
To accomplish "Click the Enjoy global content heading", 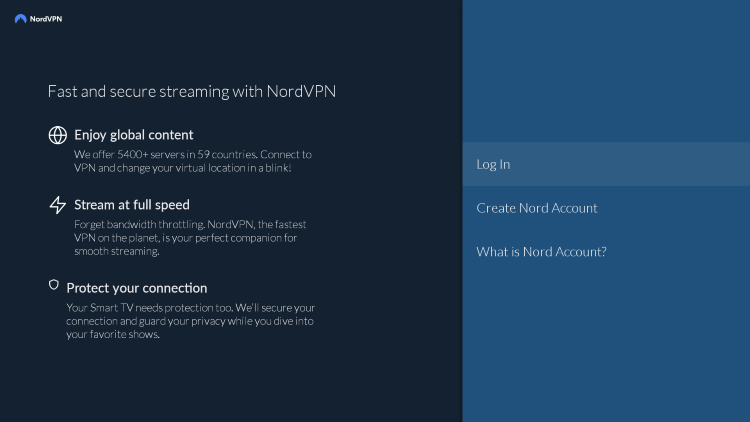I will coord(134,135).
